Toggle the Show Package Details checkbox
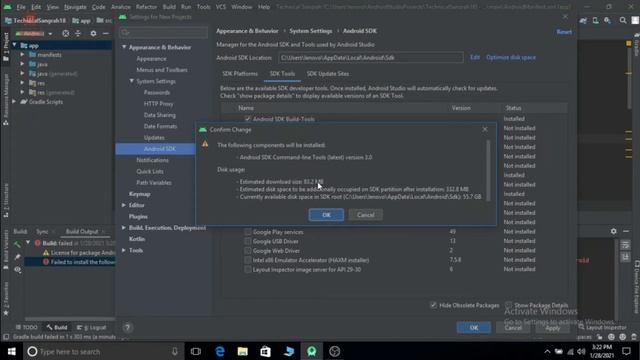The height and width of the screenshot is (360, 640). 509,305
